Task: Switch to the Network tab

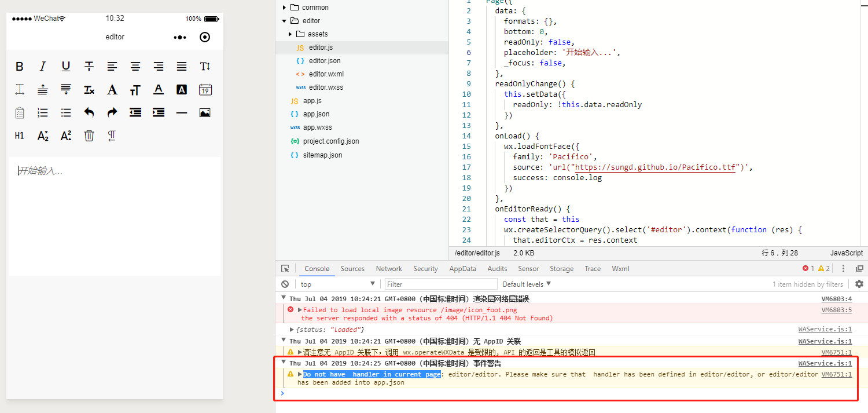Action: (389, 269)
